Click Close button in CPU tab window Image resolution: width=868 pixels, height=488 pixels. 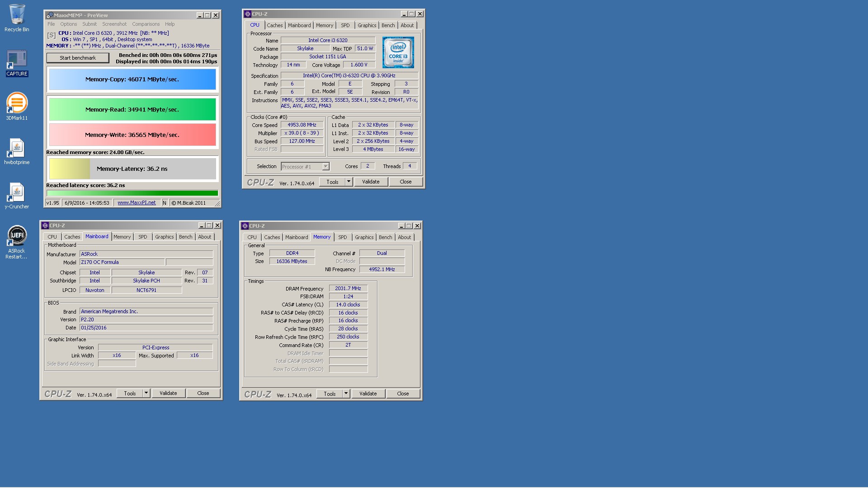[406, 182]
